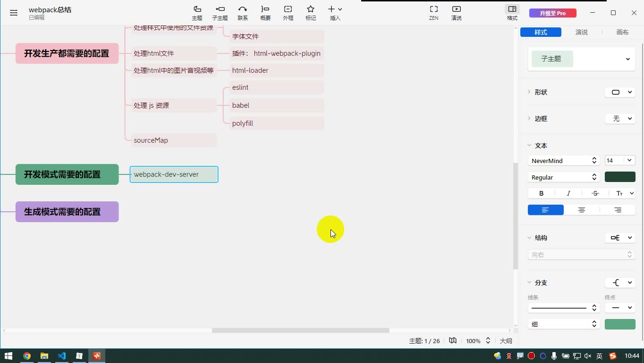Pick the green branch color swatch
Screen dimensions: 644x363
(x=620, y=324)
